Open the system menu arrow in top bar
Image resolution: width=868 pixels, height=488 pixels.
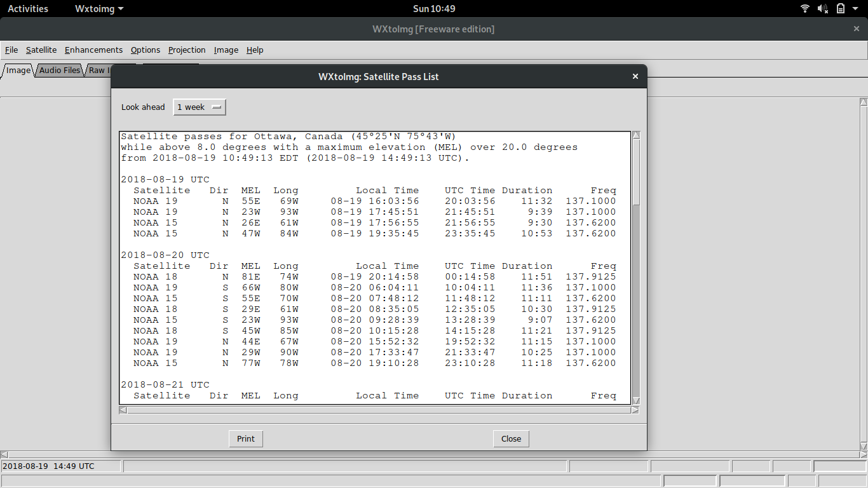[857, 9]
